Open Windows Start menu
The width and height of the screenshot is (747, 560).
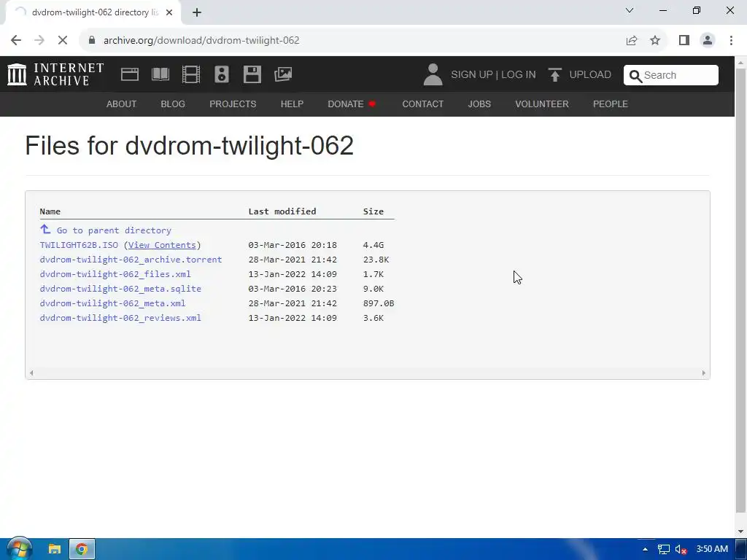tap(19, 549)
